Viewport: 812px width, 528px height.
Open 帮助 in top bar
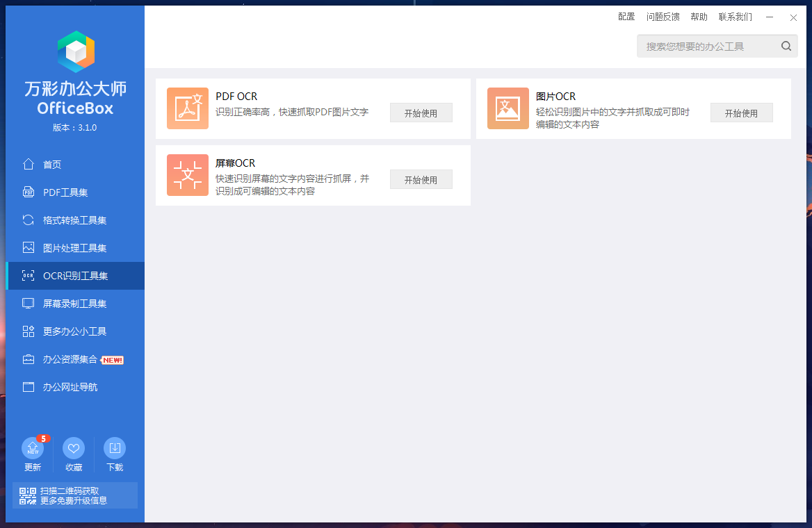[x=699, y=17]
